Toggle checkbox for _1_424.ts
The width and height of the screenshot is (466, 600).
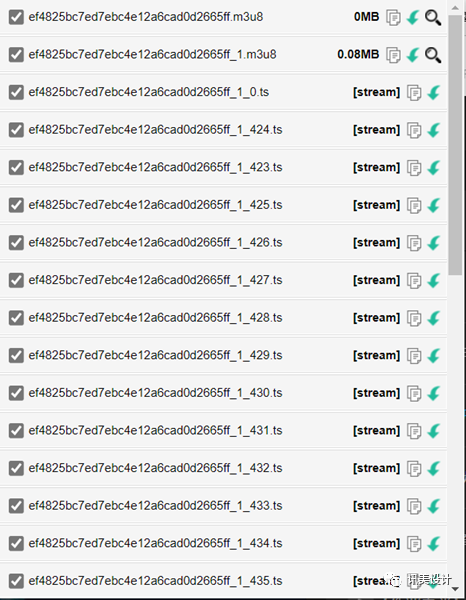click(x=16, y=130)
